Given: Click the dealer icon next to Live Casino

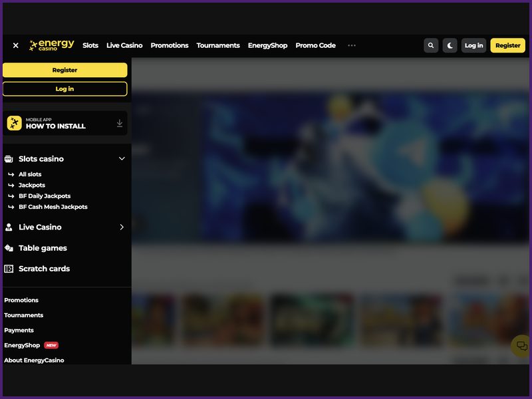Looking at the screenshot, I should pyautogui.click(x=9, y=227).
